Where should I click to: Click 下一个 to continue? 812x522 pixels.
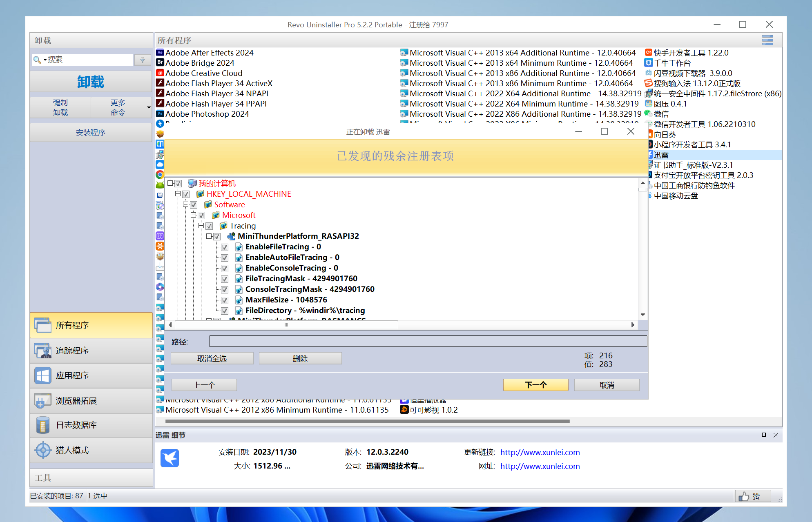[535, 385]
